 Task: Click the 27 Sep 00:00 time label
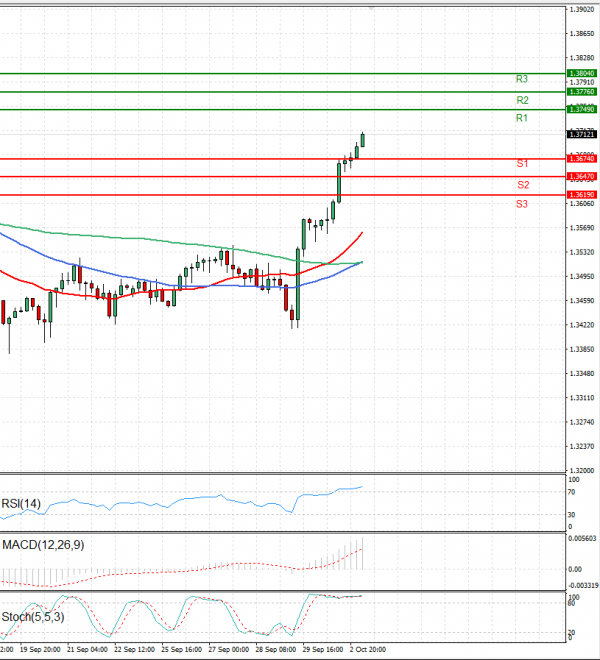point(229,649)
